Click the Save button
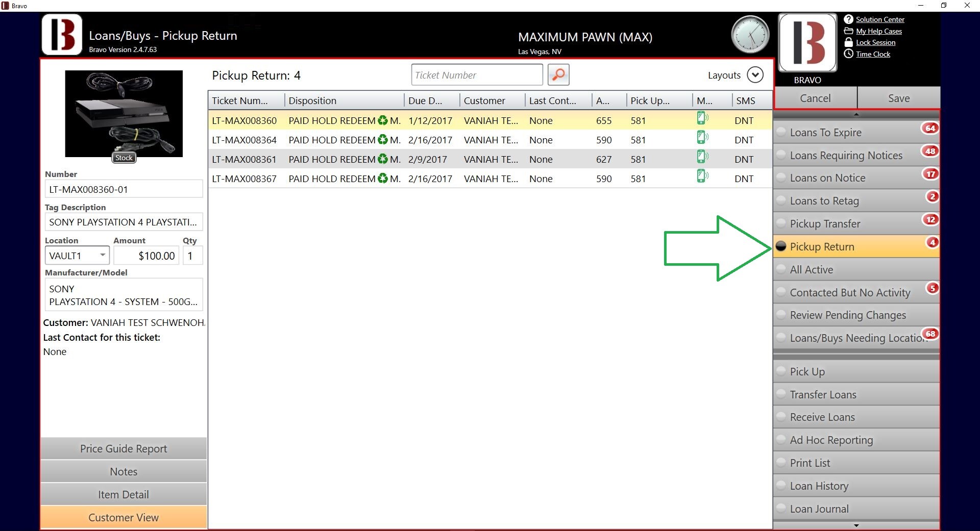 click(899, 98)
